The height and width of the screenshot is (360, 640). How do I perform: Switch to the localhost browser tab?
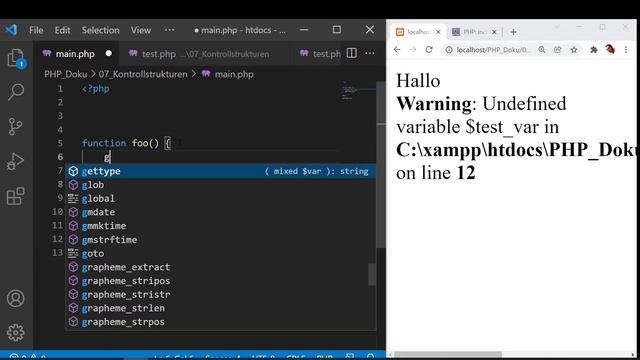coord(418,32)
